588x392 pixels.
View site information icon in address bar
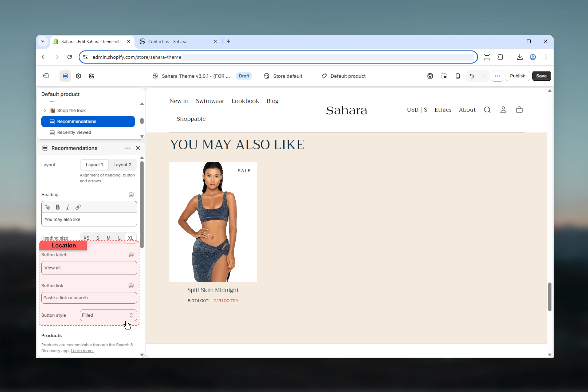point(86,57)
